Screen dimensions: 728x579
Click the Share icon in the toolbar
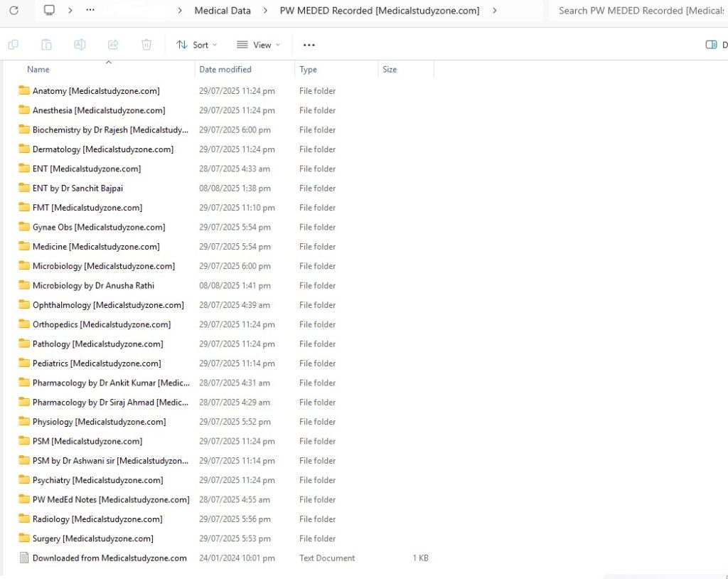tap(113, 44)
